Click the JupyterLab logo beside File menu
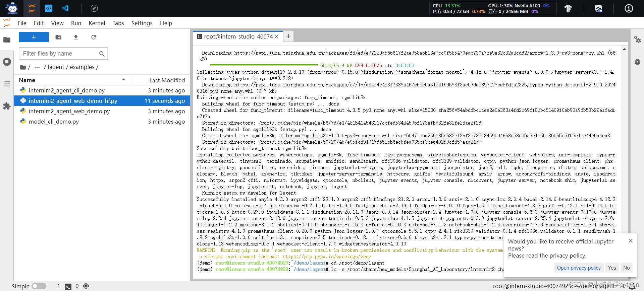Screen dimensions: 644x291 (7, 23)
